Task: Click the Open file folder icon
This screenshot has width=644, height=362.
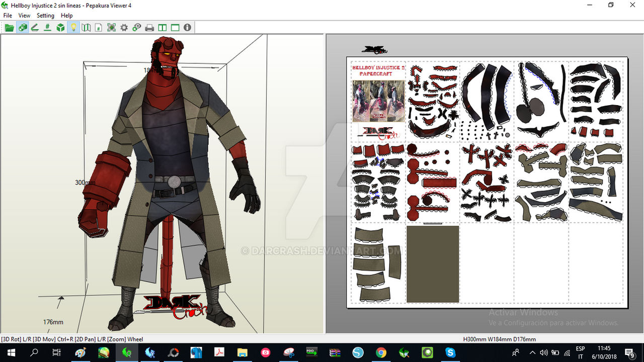Action: pos(9,28)
